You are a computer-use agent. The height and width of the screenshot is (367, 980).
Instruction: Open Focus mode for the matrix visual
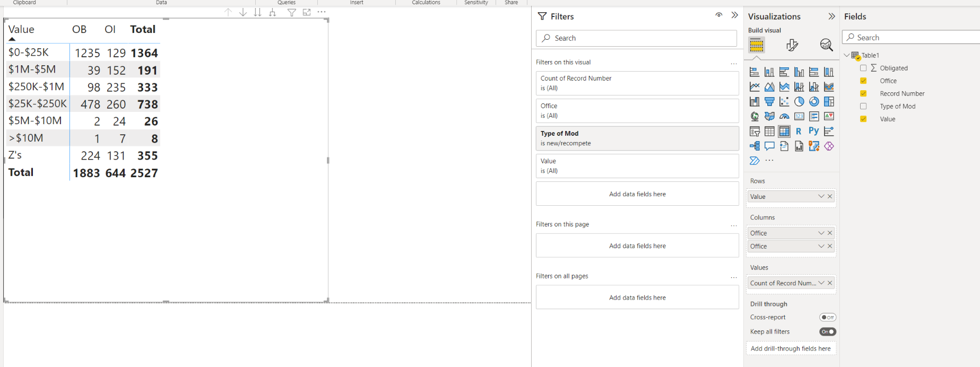(x=307, y=12)
